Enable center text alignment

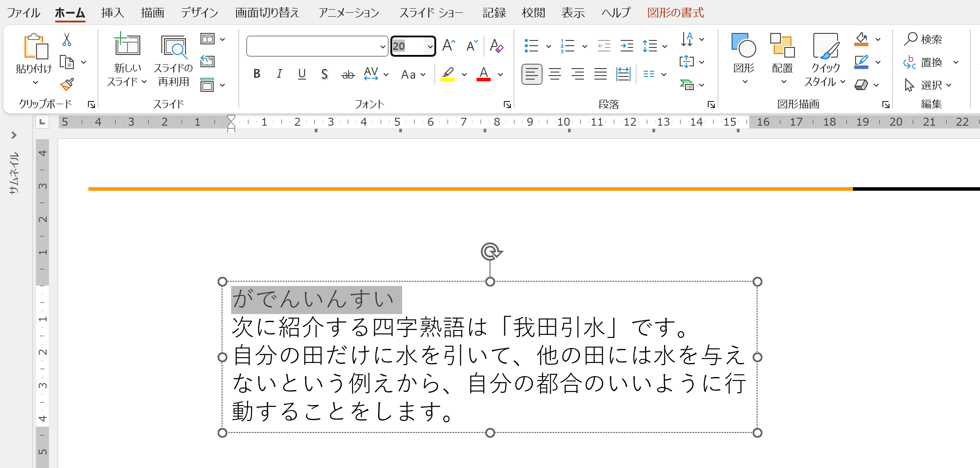(x=555, y=74)
